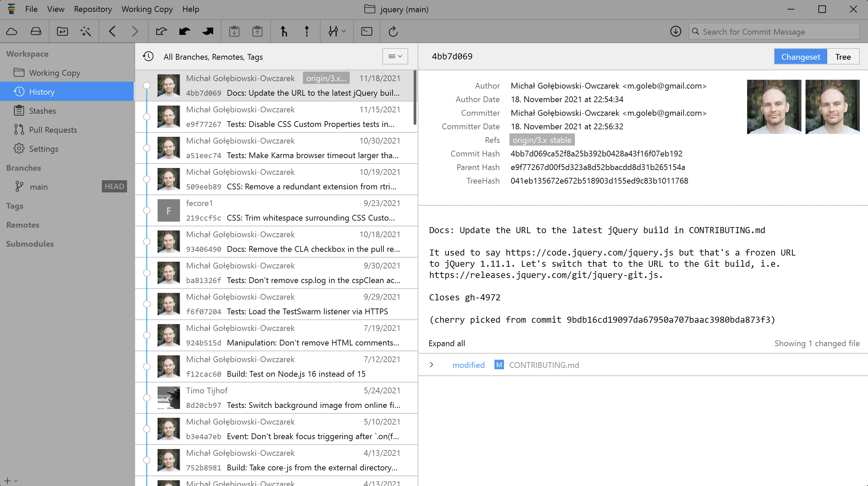Open the Repository menu

(93, 9)
